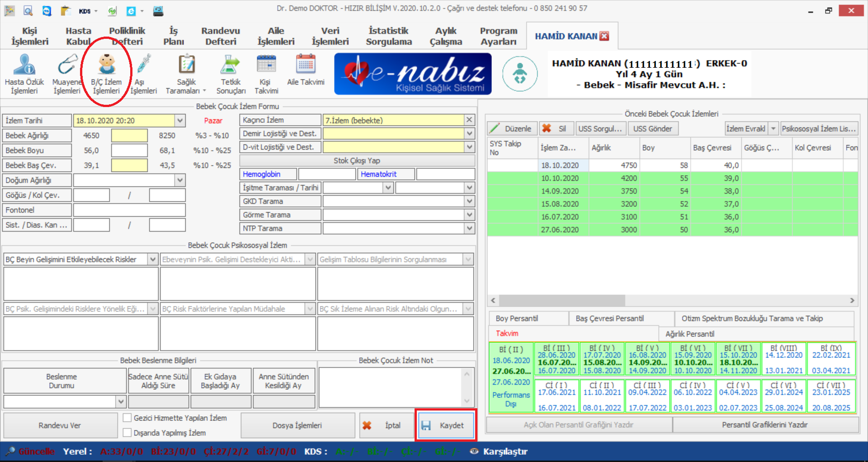Switch to the Boy Persantil tab
The height and width of the screenshot is (462, 868).
517,318
